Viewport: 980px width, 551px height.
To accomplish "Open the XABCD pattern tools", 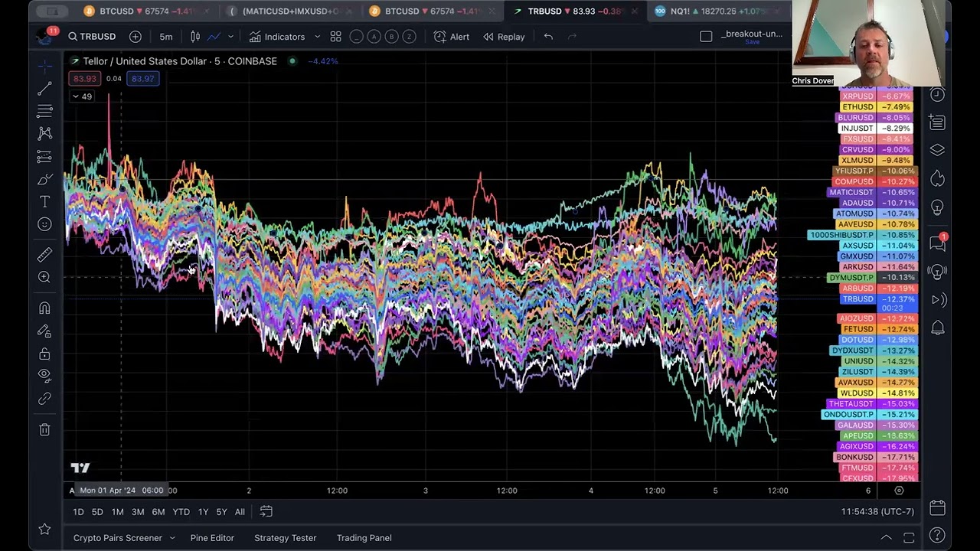I will 44,134.
